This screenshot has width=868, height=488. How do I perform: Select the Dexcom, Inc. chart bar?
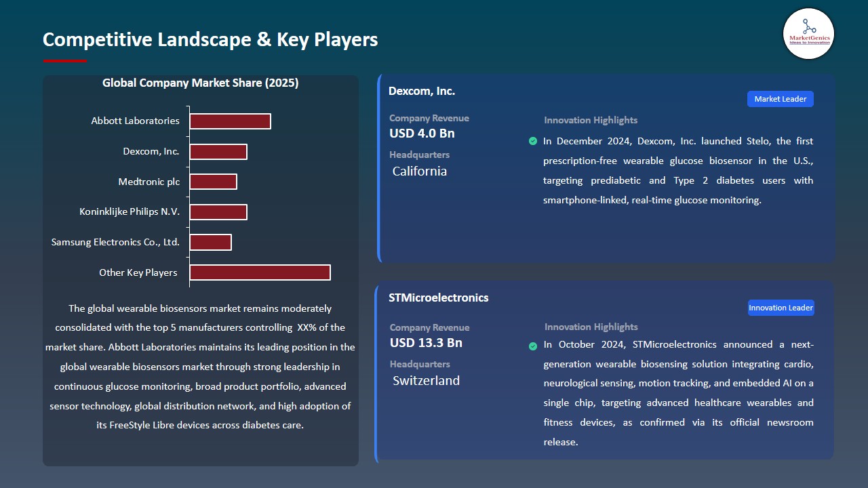[218, 152]
